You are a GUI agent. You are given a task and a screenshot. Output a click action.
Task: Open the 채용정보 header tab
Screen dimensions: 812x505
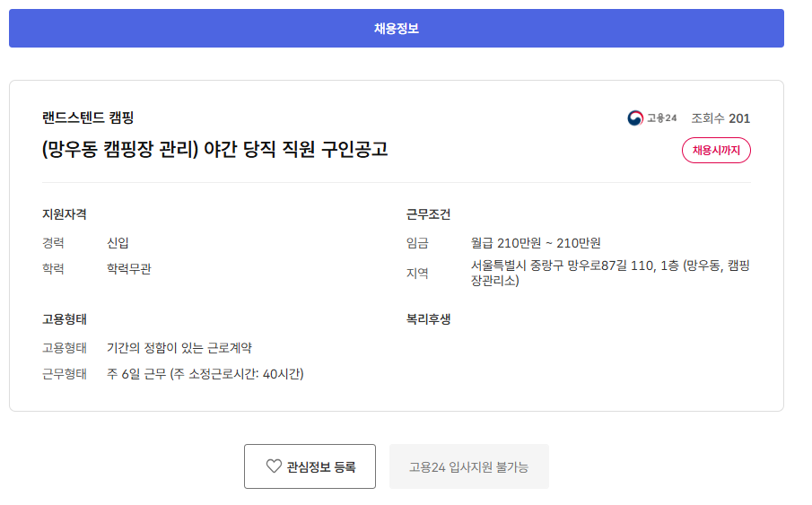point(397,29)
